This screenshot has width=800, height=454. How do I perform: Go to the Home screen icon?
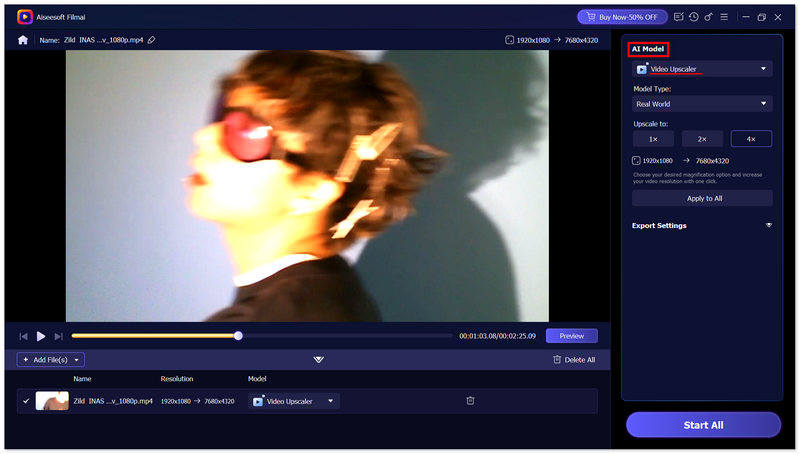pos(23,40)
